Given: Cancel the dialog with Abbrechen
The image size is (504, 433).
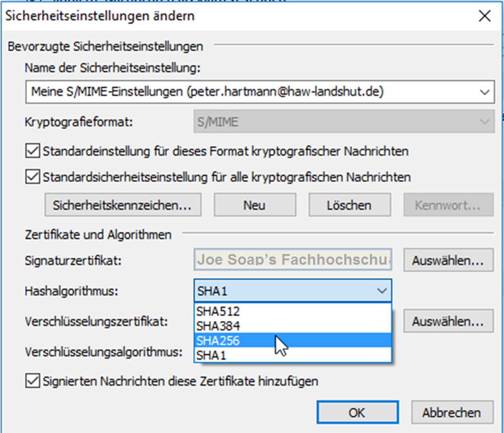Looking at the screenshot, I should pyautogui.click(x=451, y=413).
